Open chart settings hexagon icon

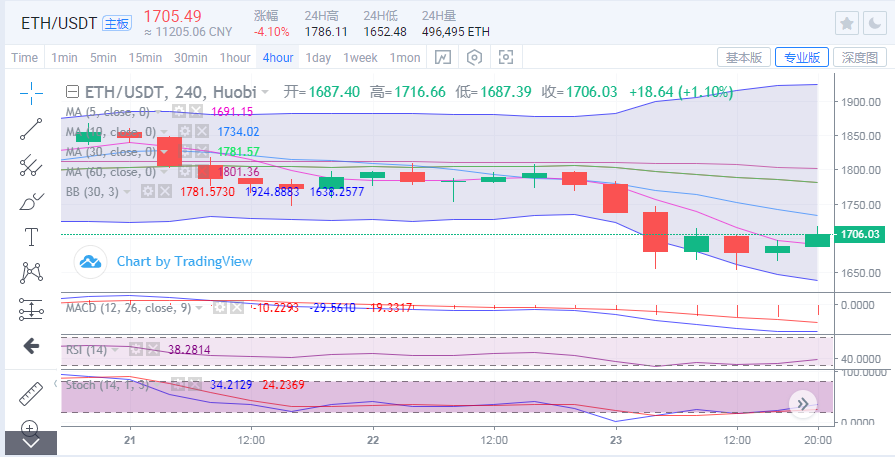(x=474, y=57)
